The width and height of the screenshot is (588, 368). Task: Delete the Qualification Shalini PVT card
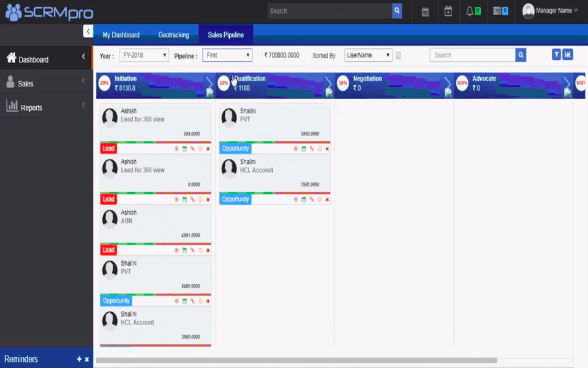[x=327, y=149]
